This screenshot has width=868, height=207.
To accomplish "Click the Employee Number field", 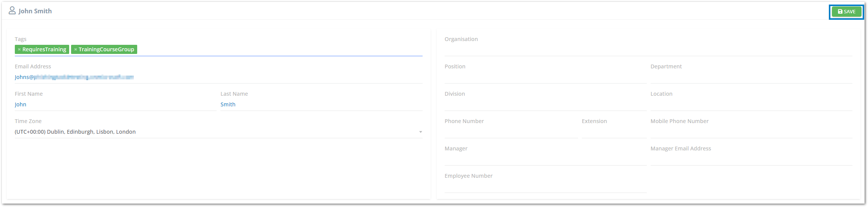I will tap(545, 186).
